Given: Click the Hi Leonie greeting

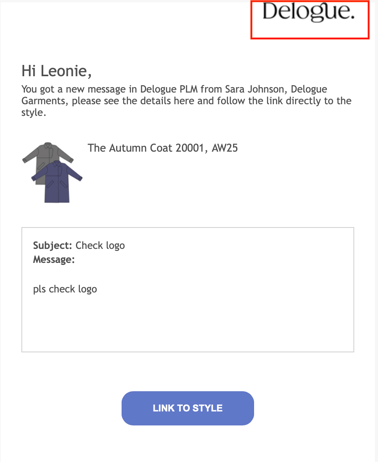Looking at the screenshot, I should coord(56,71).
